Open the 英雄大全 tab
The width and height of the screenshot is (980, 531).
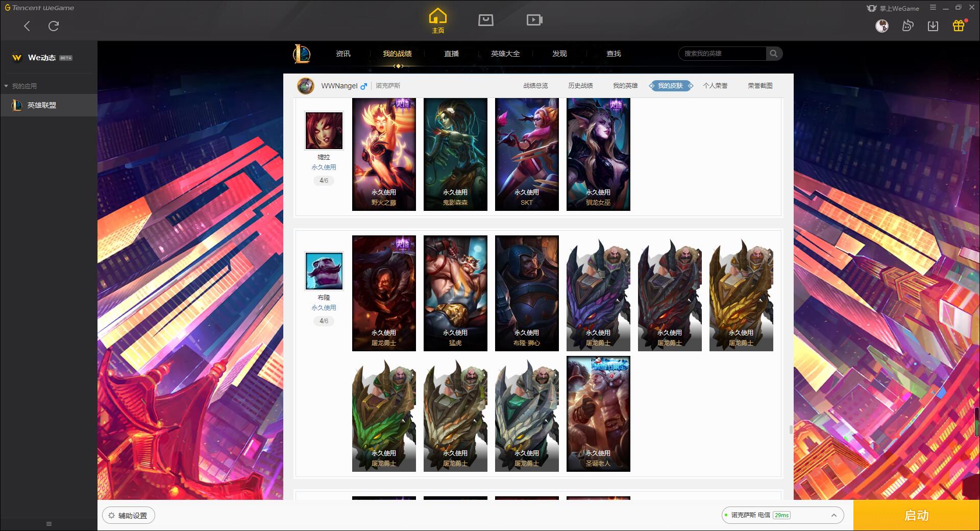505,54
